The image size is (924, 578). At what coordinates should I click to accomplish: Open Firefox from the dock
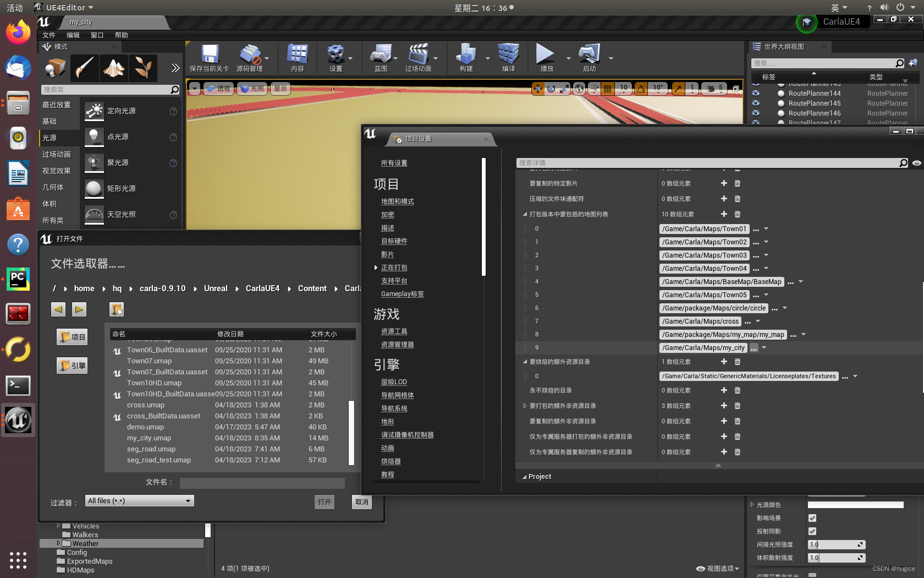(x=18, y=32)
